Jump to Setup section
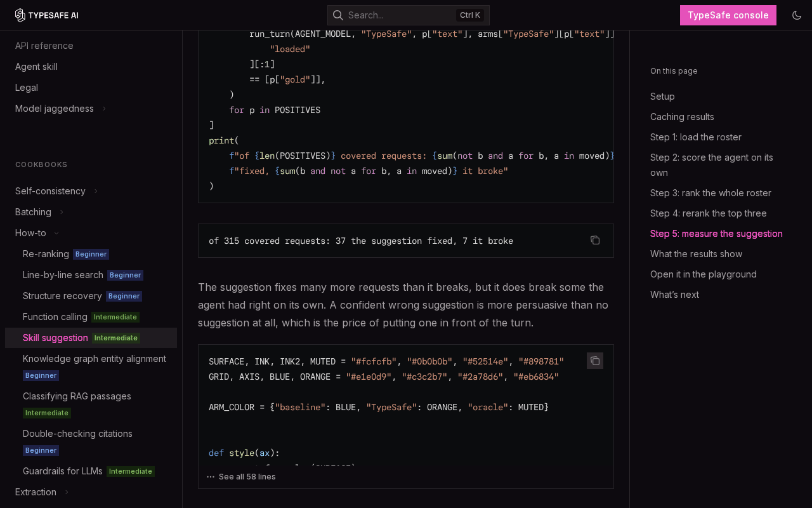812x508 pixels. [x=662, y=97]
